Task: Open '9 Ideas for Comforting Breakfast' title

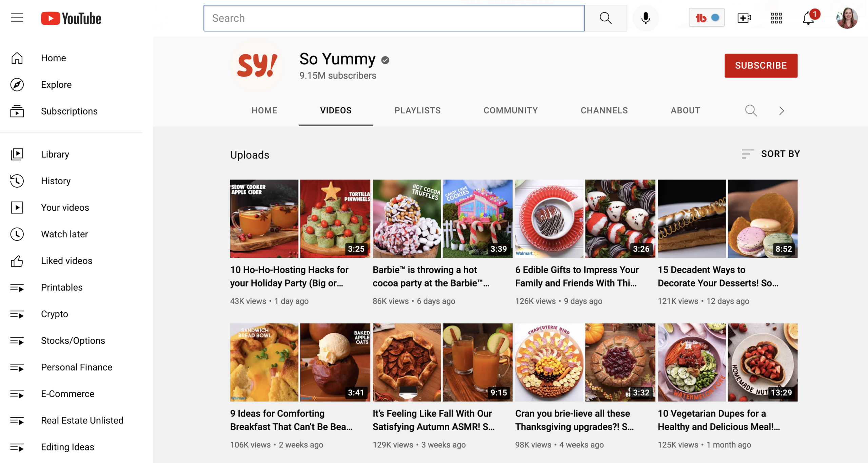Action: click(291, 420)
